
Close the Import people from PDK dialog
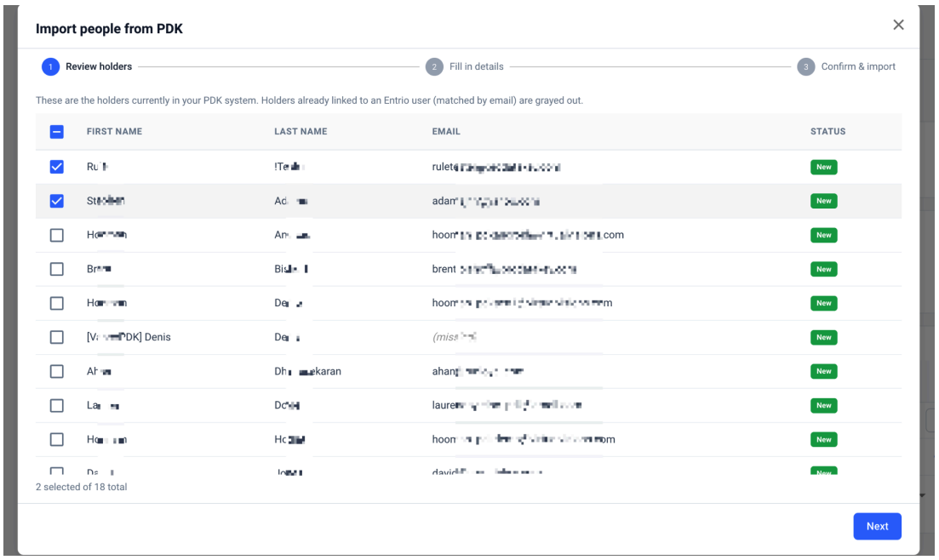pyautogui.click(x=897, y=25)
